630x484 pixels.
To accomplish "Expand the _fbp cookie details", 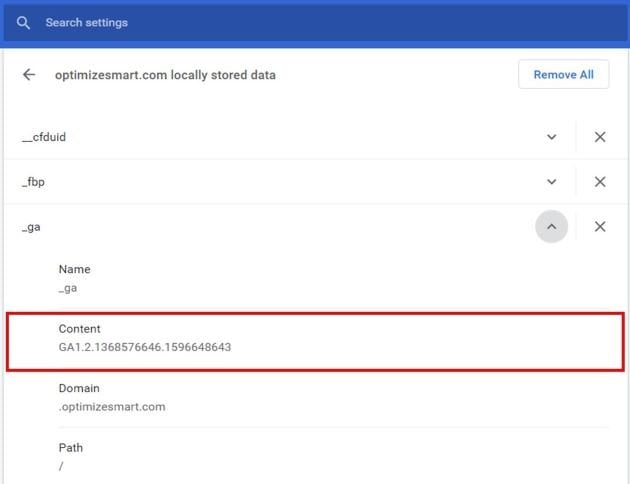I will [x=552, y=182].
